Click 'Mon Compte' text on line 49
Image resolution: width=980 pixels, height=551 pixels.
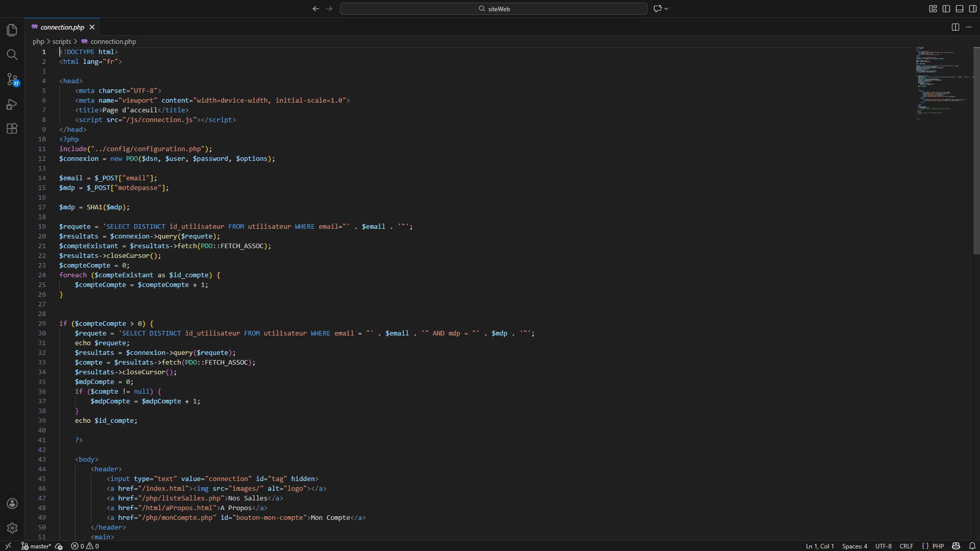click(330, 517)
